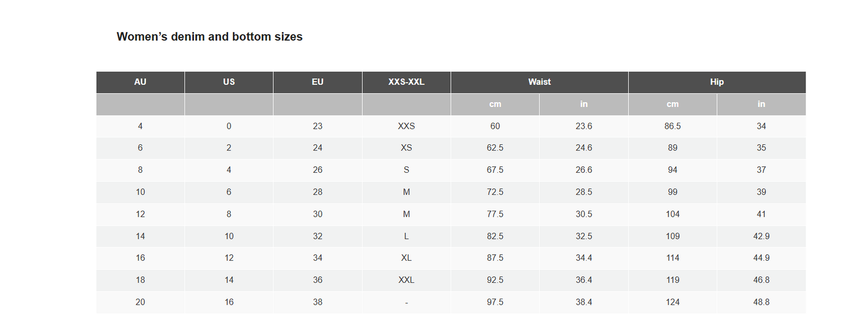The width and height of the screenshot is (868, 335).
Task: Click the in subheader under Hip
Action: (761, 104)
